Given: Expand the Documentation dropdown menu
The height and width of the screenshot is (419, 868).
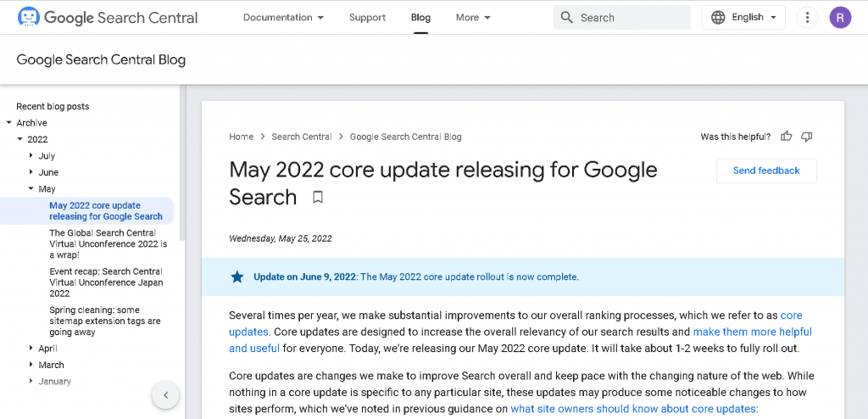Looking at the screenshot, I should pos(283,17).
